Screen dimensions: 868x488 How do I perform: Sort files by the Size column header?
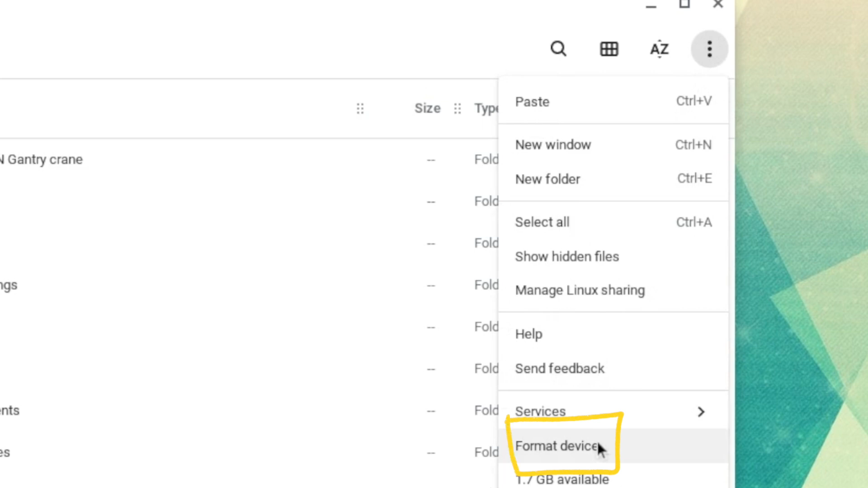tap(427, 108)
